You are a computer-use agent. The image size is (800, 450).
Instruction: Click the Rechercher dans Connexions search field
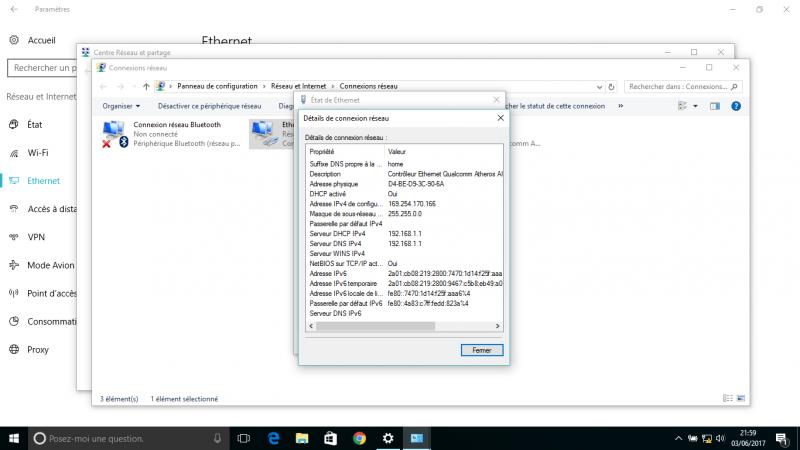[x=683, y=87]
